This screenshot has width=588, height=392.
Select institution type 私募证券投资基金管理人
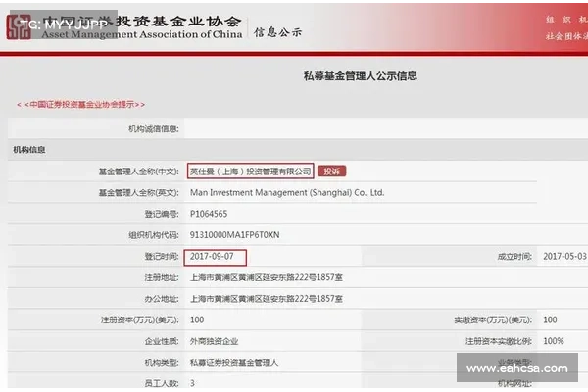tap(234, 363)
